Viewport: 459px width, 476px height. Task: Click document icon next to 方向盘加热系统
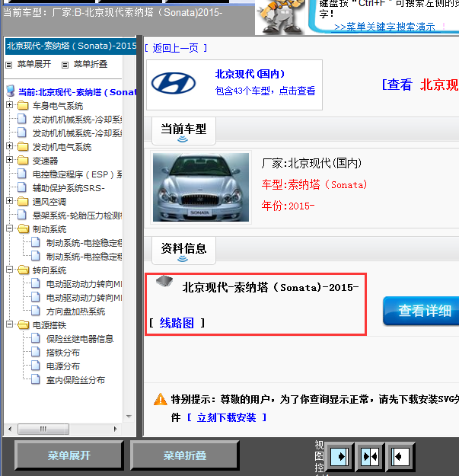click(36, 311)
